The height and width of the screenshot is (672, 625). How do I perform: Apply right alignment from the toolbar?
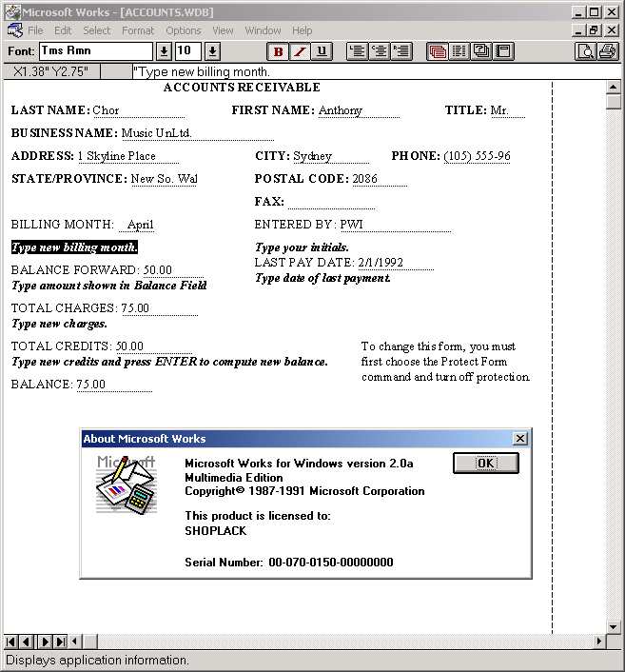tap(401, 51)
